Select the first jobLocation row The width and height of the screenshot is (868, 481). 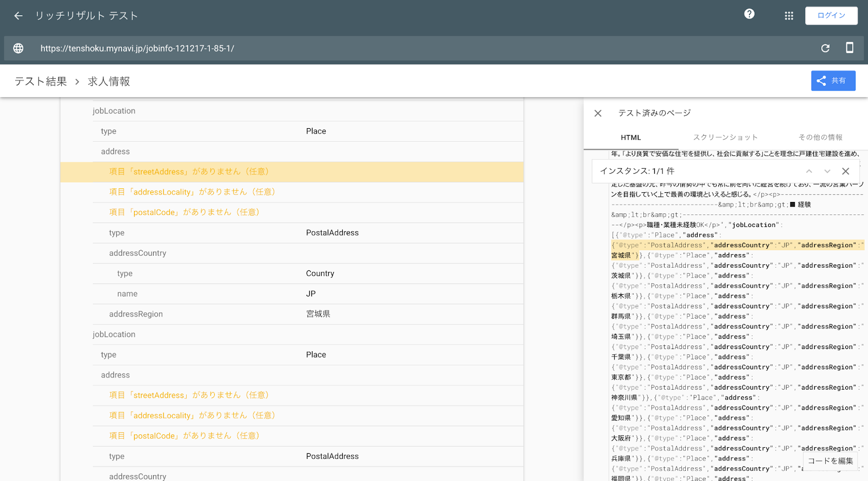point(308,111)
